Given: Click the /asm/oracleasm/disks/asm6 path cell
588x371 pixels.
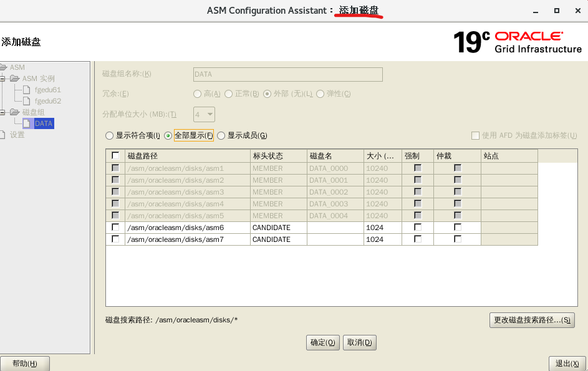Looking at the screenshot, I should 188,228.
